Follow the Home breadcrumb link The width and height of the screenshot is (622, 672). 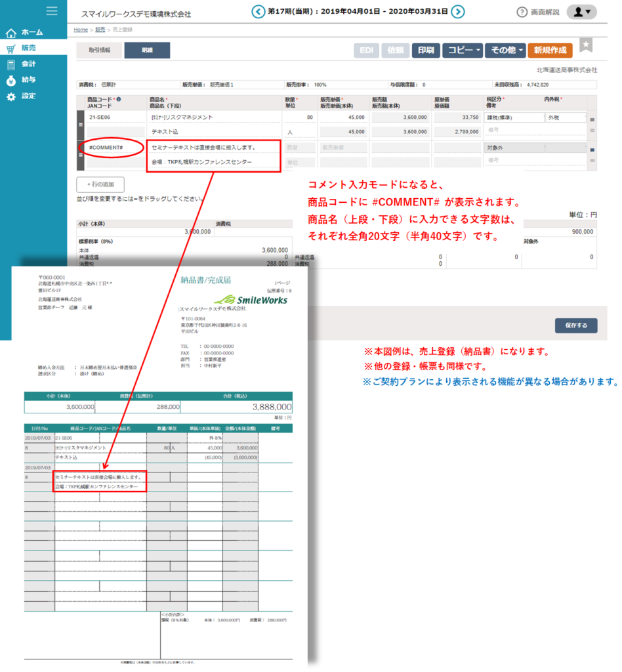(81, 30)
